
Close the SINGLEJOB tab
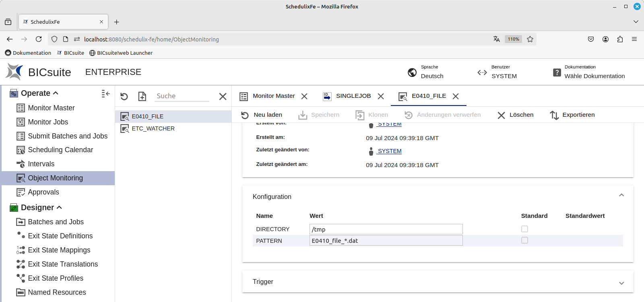point(381,96)
